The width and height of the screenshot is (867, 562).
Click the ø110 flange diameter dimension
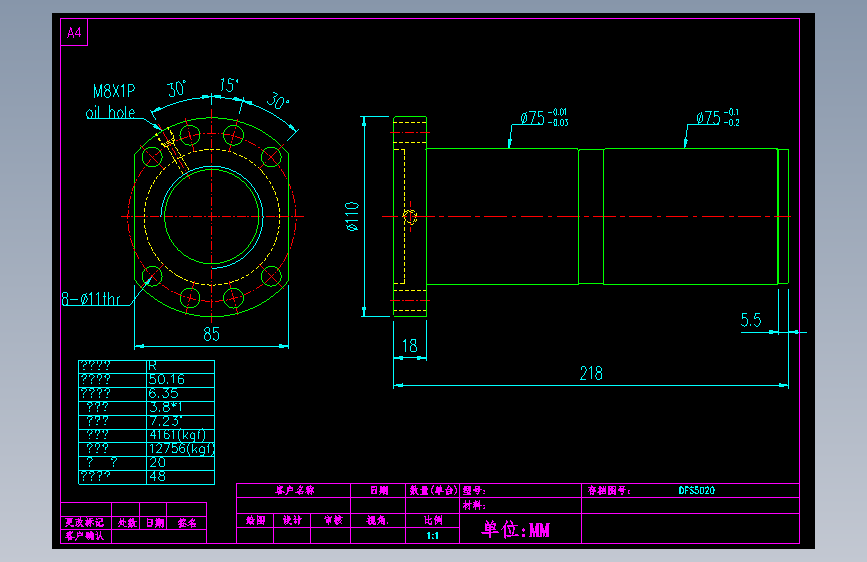coord(352,216)
